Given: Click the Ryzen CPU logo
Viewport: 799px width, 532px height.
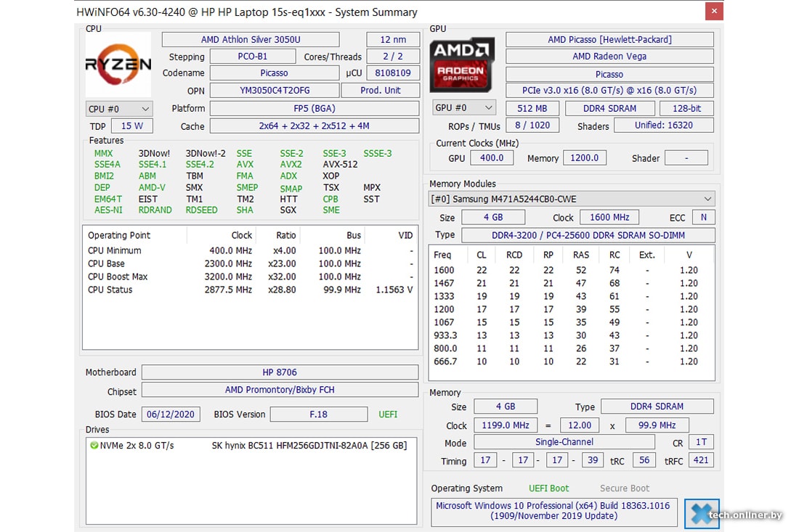Looking at the screenshot, I should tap(118, 64).
